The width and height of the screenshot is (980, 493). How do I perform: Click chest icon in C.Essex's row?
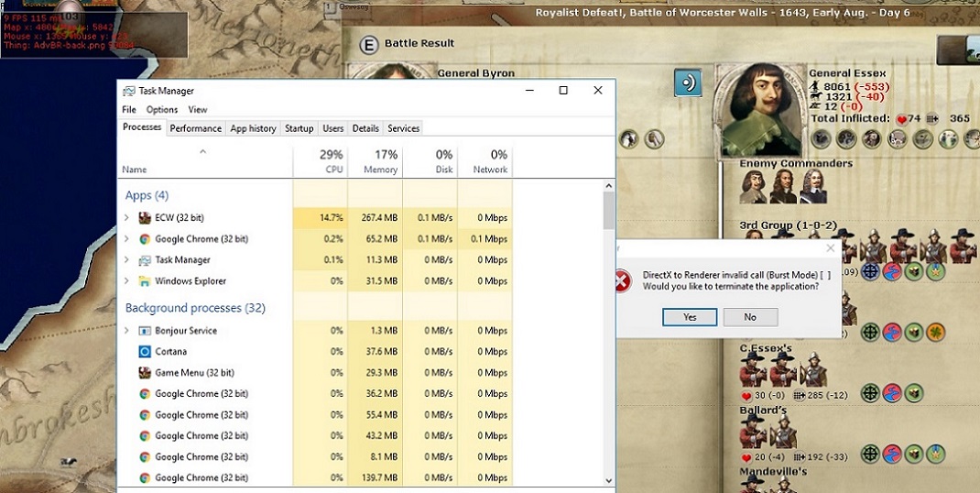914,393
